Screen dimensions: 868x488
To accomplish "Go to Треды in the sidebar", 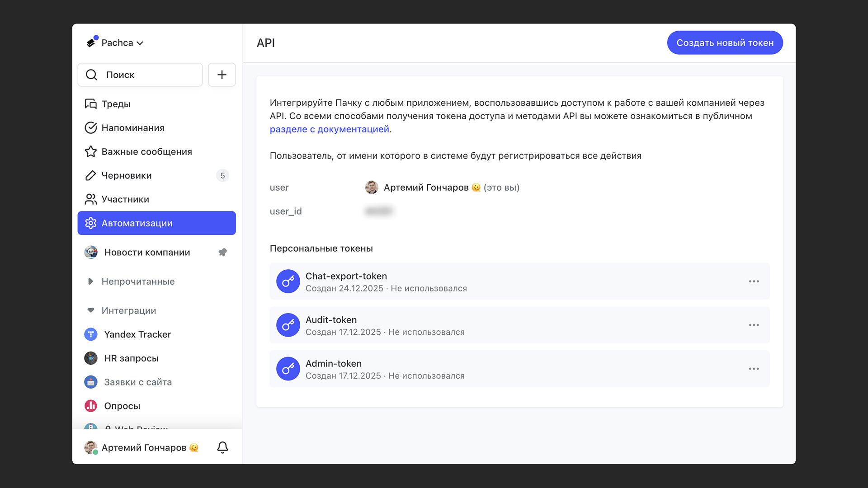I will click(116, 104).
